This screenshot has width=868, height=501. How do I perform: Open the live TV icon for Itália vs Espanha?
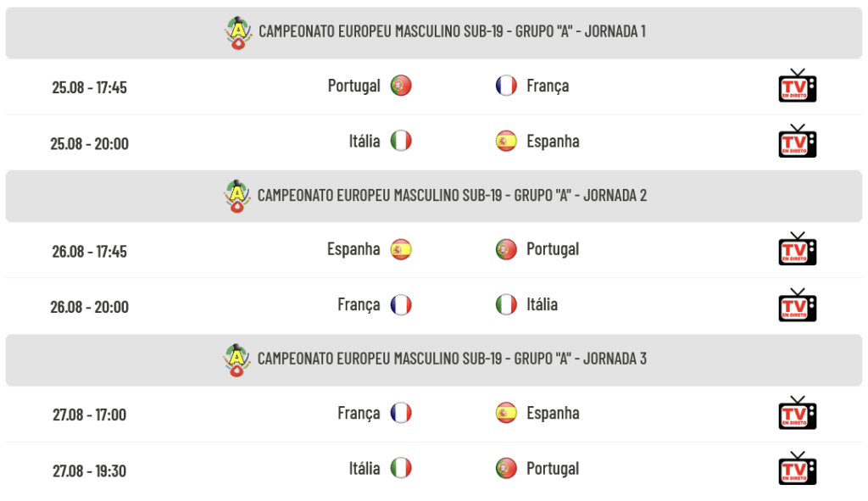point(797,142)
